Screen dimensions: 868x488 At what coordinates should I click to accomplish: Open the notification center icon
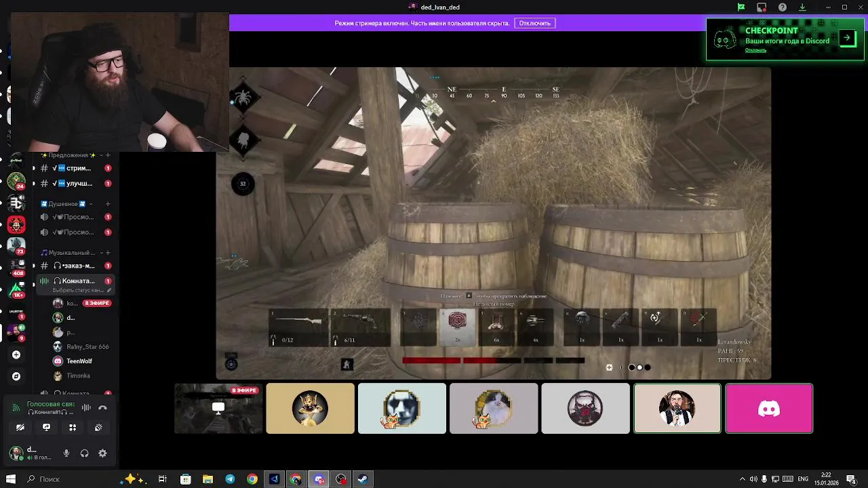(851, 479)
